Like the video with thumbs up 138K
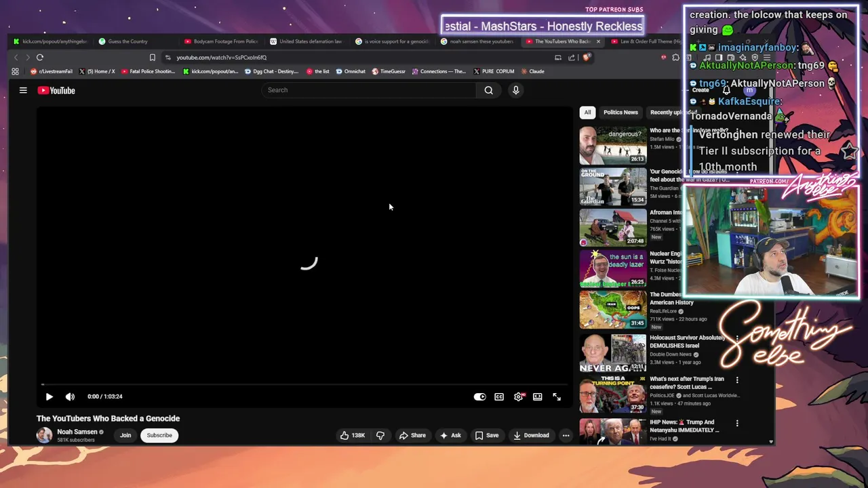This screenshot has width=868, height=488. pyautogui.click(x=353, y=435)
